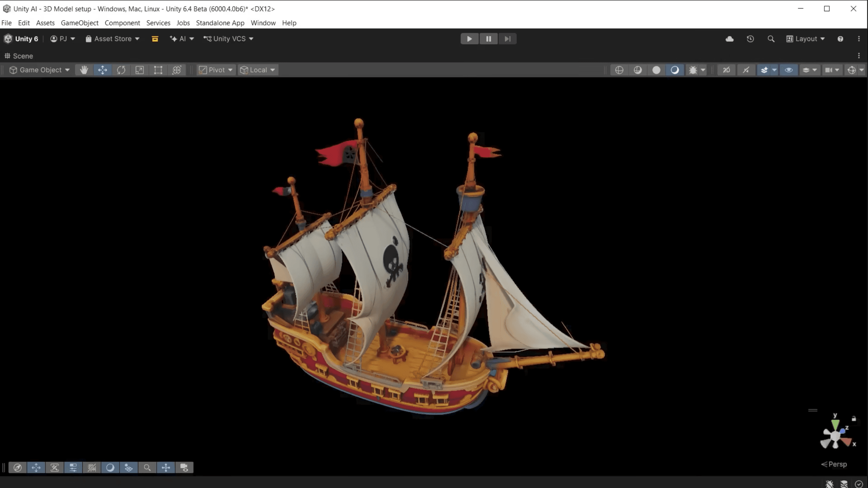
Task: Open the undo history clock icon
Action: (x=750, y=39)
